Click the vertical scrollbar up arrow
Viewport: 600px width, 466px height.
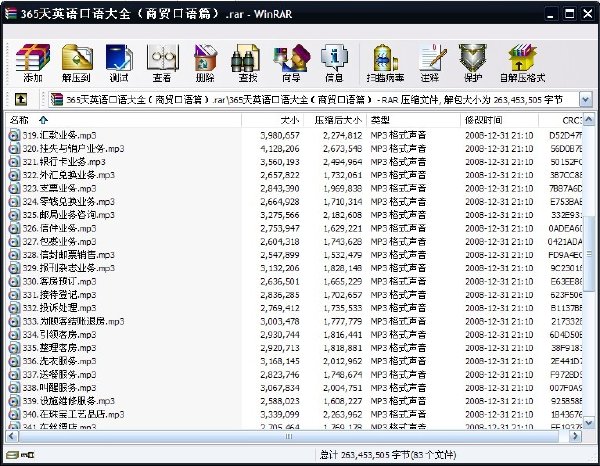click(x=589, y=120)
